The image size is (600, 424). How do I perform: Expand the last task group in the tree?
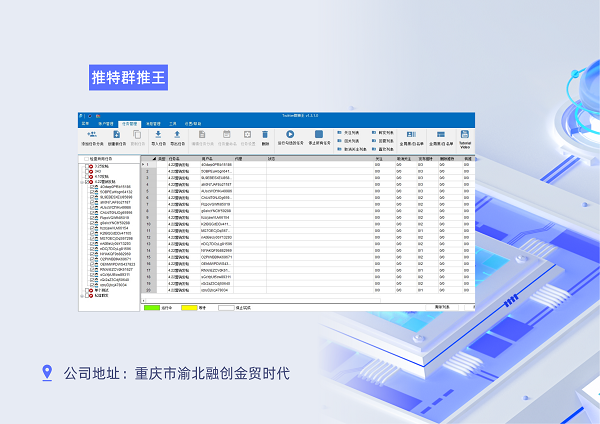click(82, 295)
